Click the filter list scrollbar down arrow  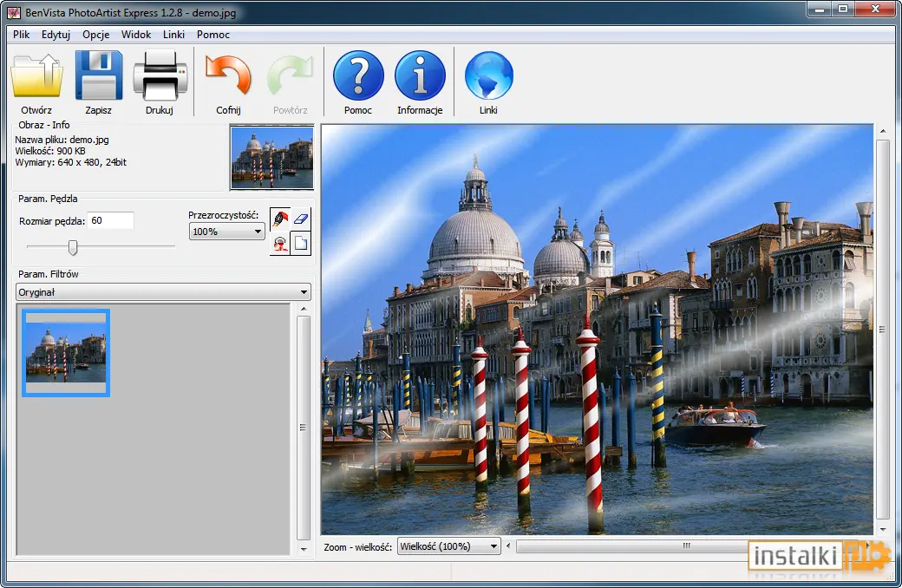coord(304,550)
